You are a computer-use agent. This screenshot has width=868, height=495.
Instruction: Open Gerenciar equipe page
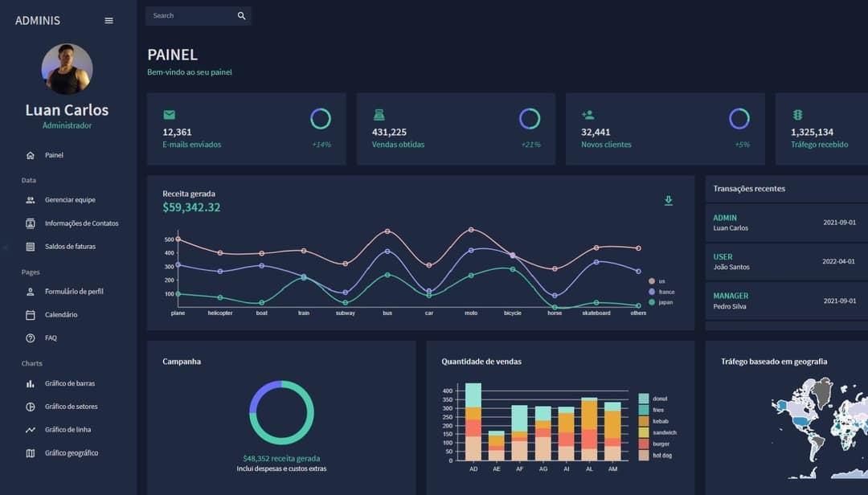[70, 200]
